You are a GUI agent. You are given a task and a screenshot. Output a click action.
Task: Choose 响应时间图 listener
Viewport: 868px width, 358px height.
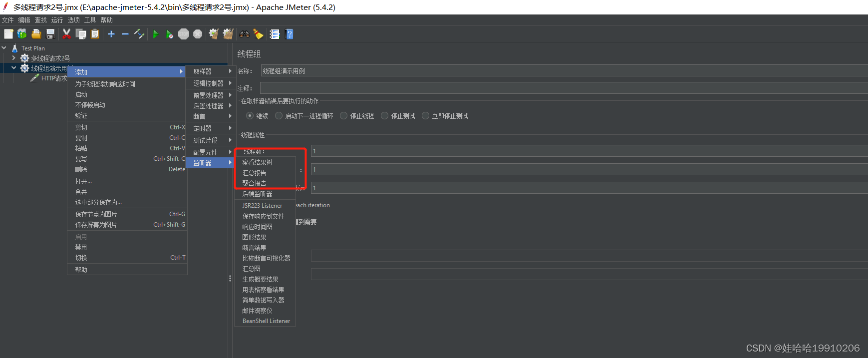pyautogui.click(x=265, y=227)
